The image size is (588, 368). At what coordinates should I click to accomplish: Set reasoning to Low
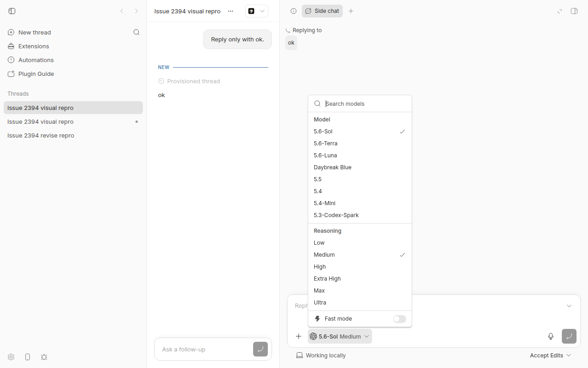(360, 243)
